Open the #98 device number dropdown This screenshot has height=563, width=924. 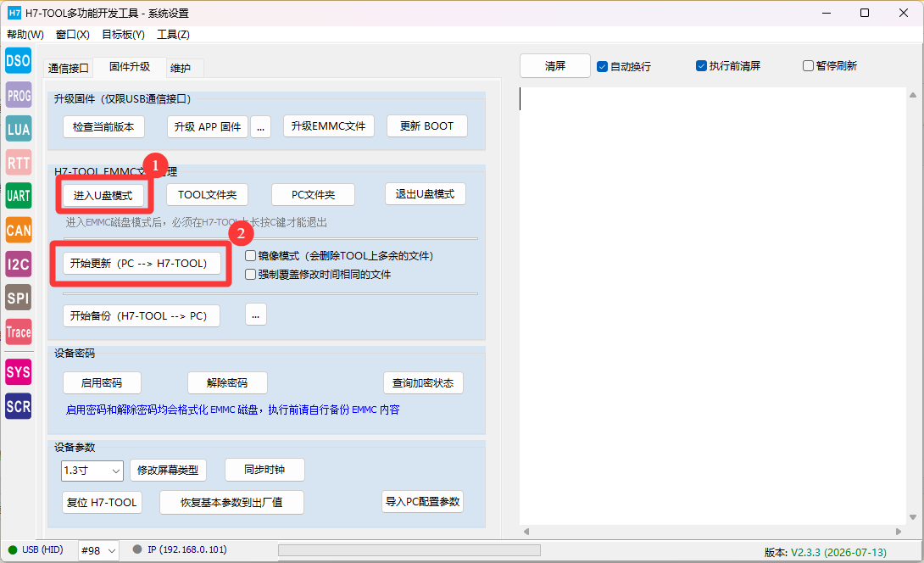tap(98, 550)
